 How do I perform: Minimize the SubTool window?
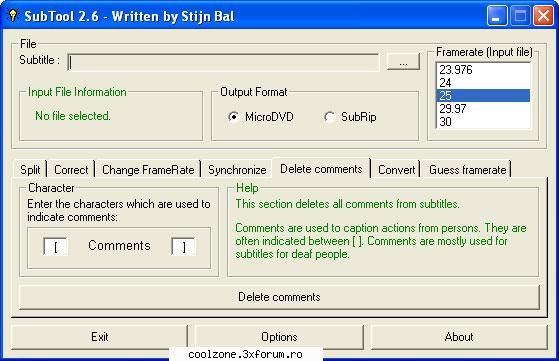coord(497,16)
